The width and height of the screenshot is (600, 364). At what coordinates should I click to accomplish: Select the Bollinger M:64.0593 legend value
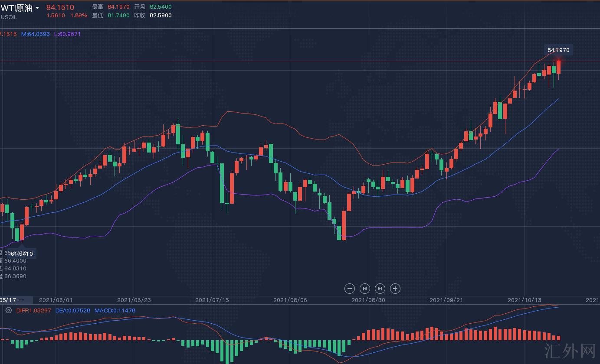pos(36,34)
